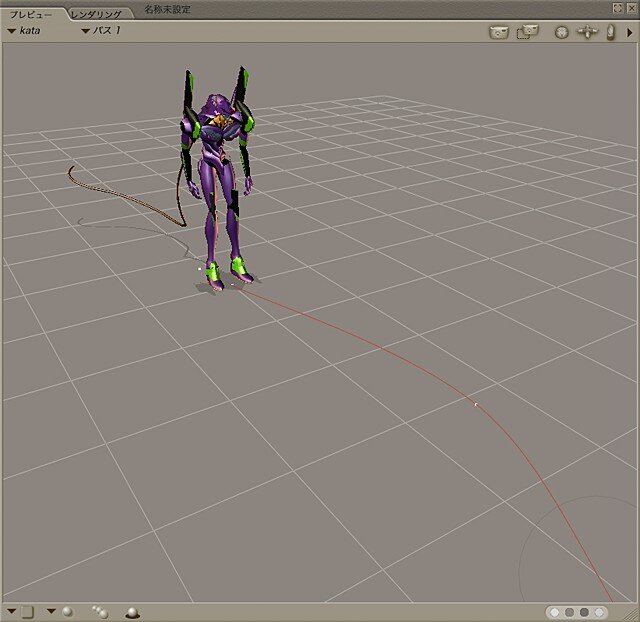
Task: Open the パス 1 actor dropdown
Action: [x=101, y=30]
